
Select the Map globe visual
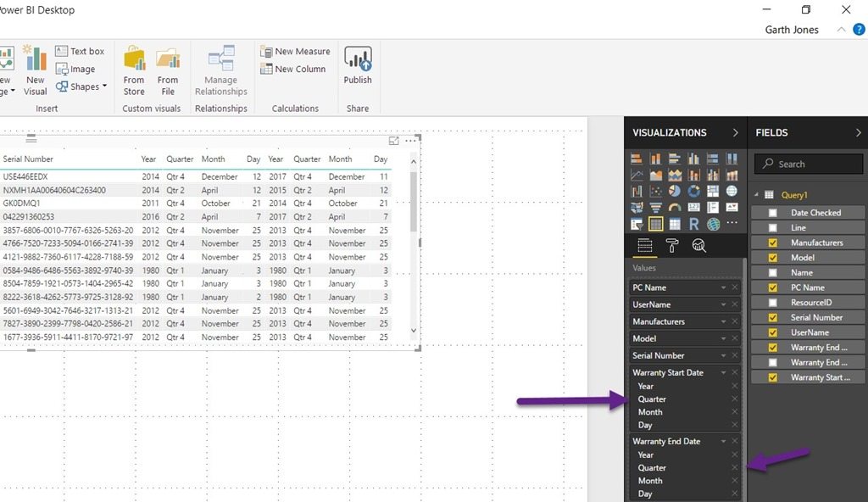[732, 192]
